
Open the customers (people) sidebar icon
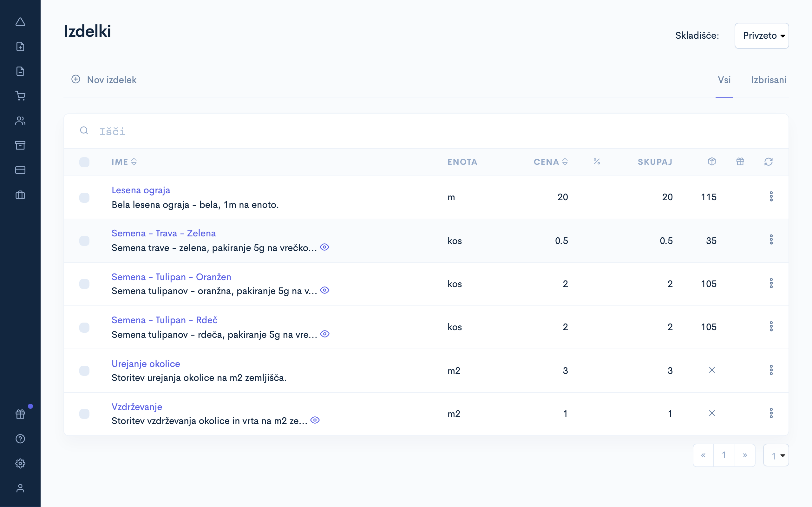pos(20,121)
